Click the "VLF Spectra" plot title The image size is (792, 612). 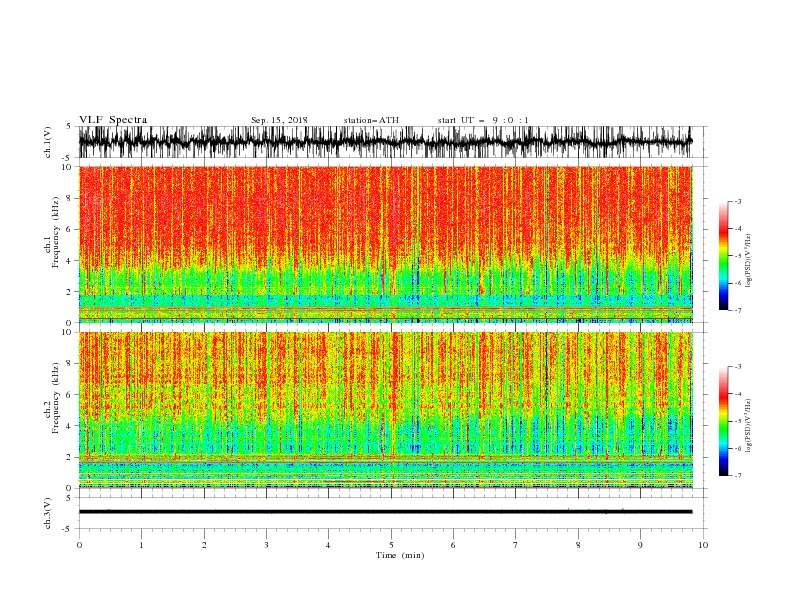coord(113,120)
